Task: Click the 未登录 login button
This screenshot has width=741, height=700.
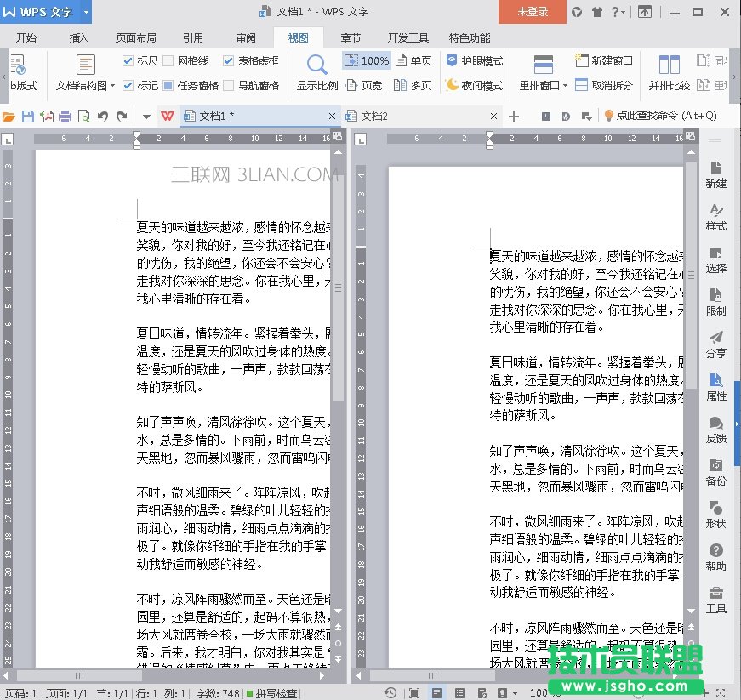Action: (x=533, y=12)
